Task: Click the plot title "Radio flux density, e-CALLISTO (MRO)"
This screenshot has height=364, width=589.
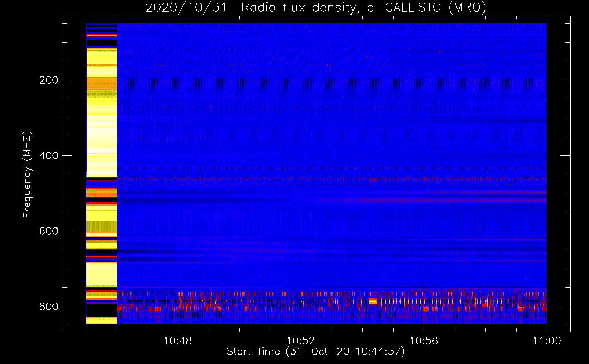Action: [364, 8]
